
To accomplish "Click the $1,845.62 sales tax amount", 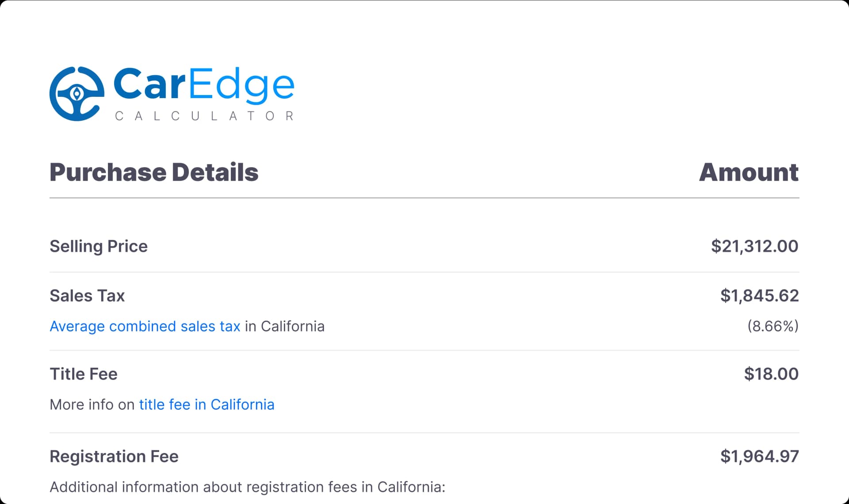I will [x=759, y=296].
